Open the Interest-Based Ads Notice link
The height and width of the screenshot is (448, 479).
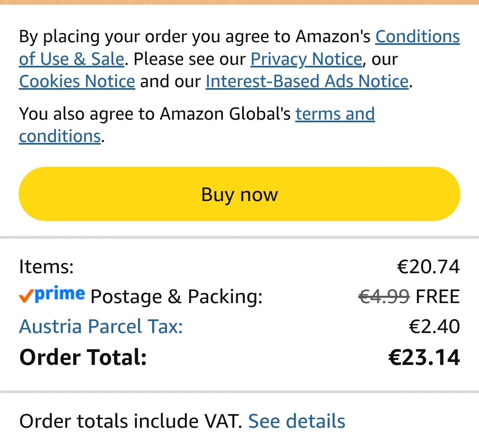(307, 81)
